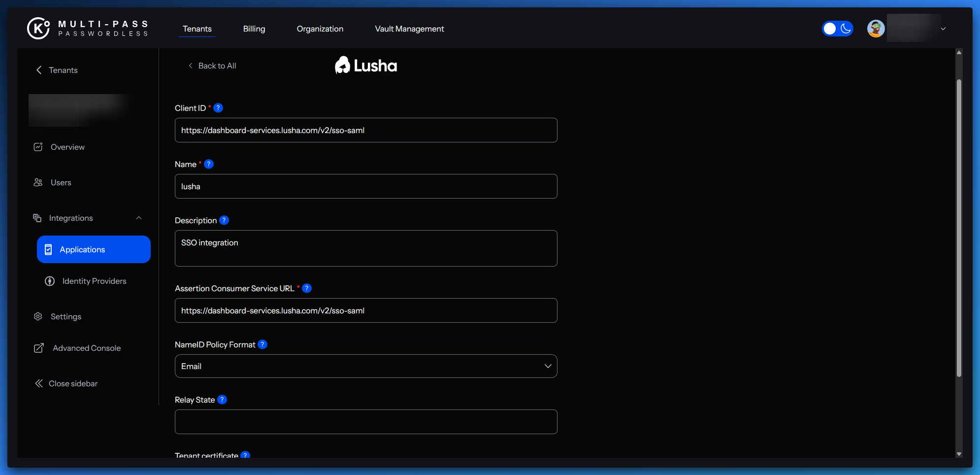Click the Identity Providers keyhole icon
The image size is (980, 475).
click(50, 281)
